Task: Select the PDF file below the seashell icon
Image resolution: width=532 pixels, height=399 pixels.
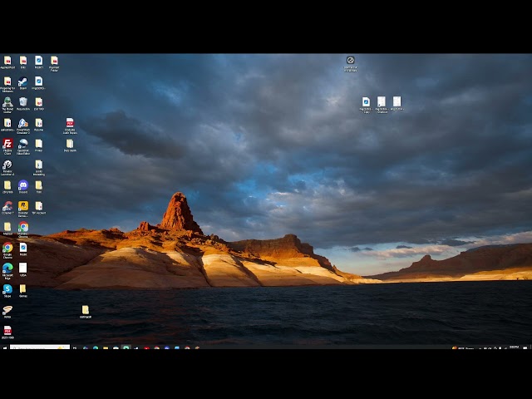Action: pos(7,332)
